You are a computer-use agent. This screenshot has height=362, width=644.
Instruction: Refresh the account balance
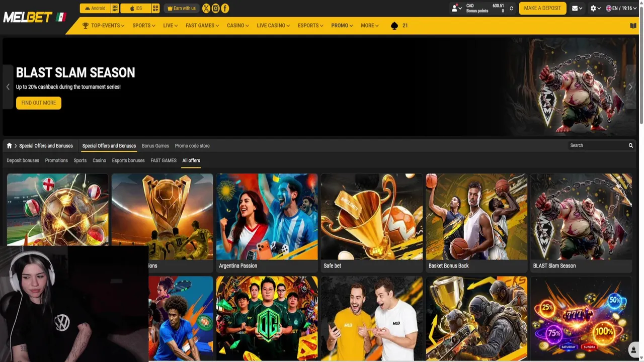[x=512, y=8]
